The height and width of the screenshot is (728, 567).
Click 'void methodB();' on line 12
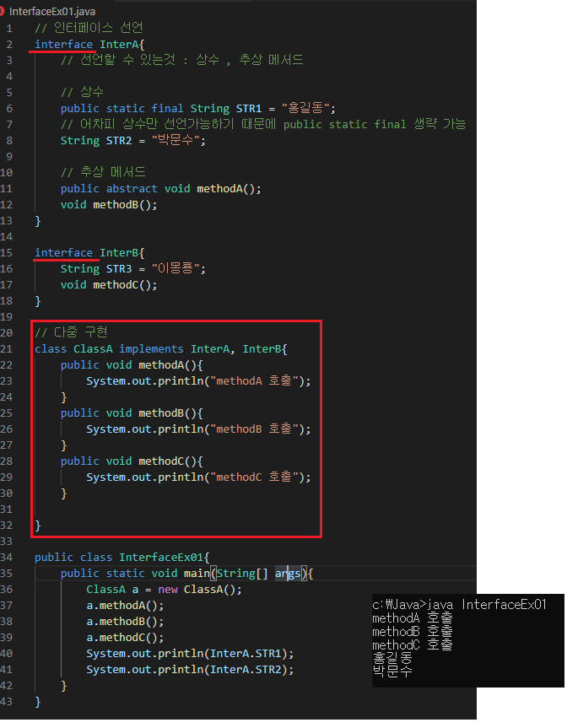pos(109,204)
